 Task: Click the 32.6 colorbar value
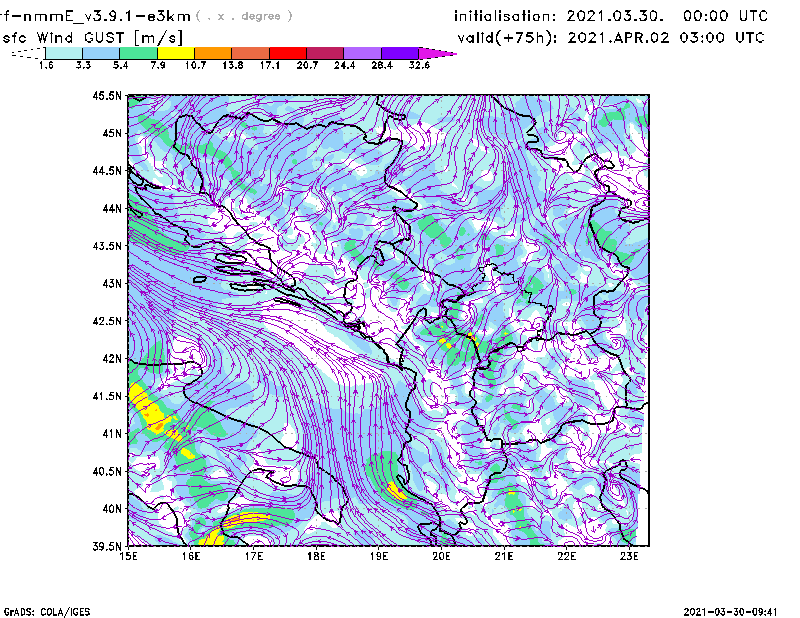[x=419, y=65]
